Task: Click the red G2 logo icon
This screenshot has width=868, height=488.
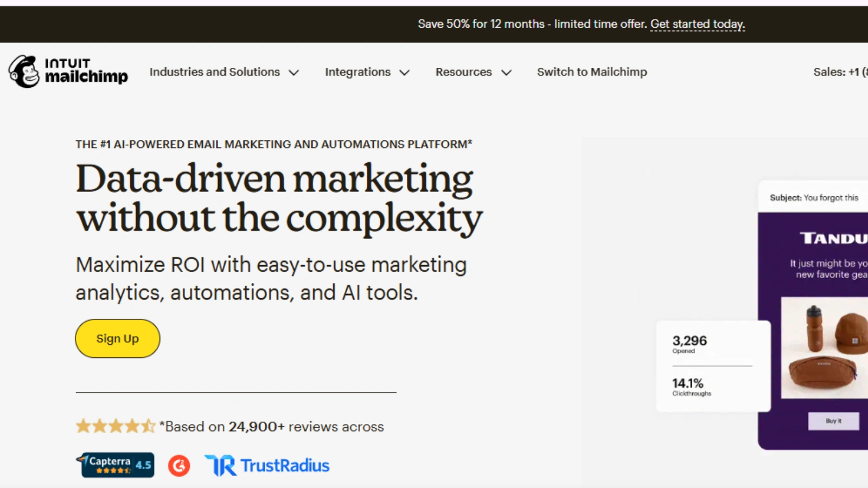Action: tap(179, 465)
